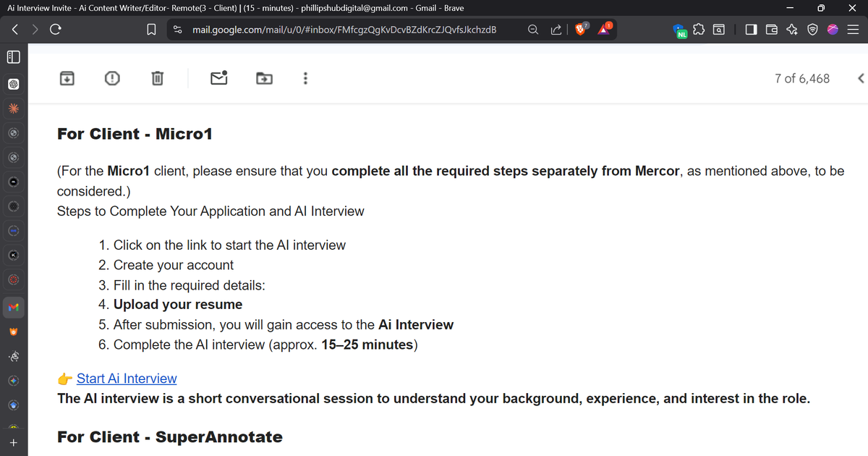Open the Start Ai Interview link
Image resolution: width=868 pixels, height=456 pixels.
point(127,379)
